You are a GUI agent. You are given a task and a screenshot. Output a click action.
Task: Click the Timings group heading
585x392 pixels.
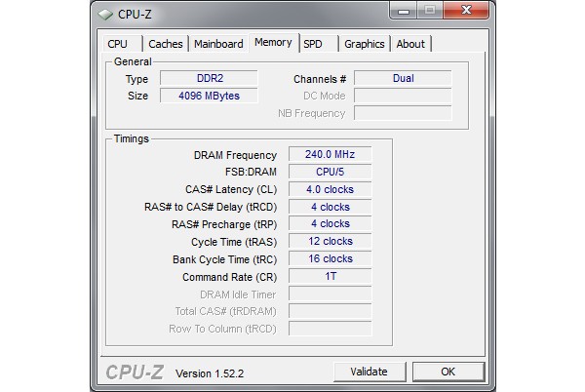[132, 138]
